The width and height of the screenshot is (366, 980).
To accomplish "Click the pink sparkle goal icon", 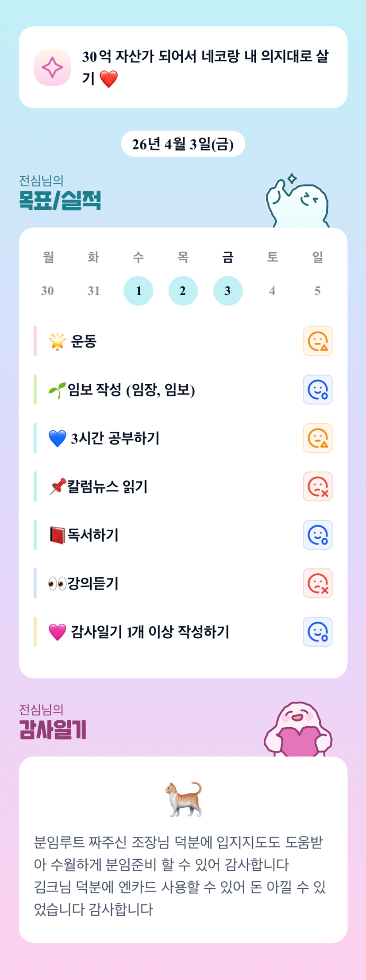I will coord(52,67).
